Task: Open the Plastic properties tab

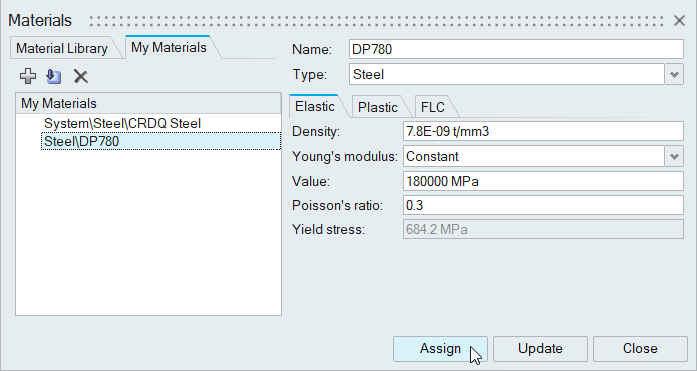Action: pos(377,107)
